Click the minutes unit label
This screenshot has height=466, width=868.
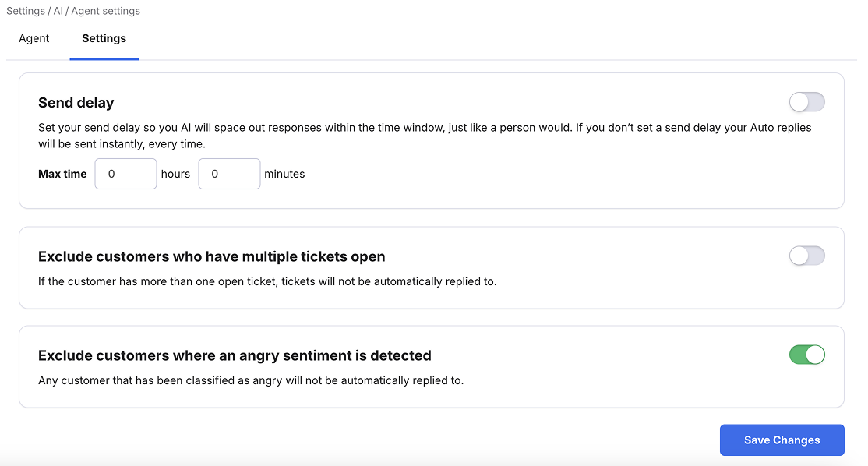(284, 174)
